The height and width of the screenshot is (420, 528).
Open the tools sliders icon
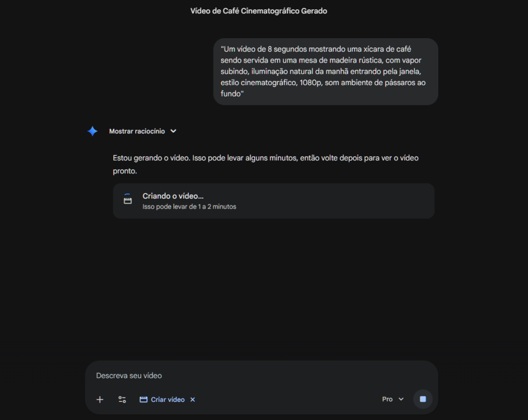(122, 399)
